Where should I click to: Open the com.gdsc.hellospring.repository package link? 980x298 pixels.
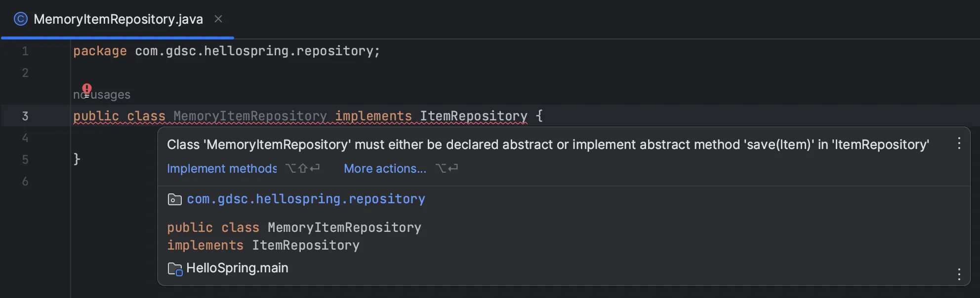coord(306,199)
